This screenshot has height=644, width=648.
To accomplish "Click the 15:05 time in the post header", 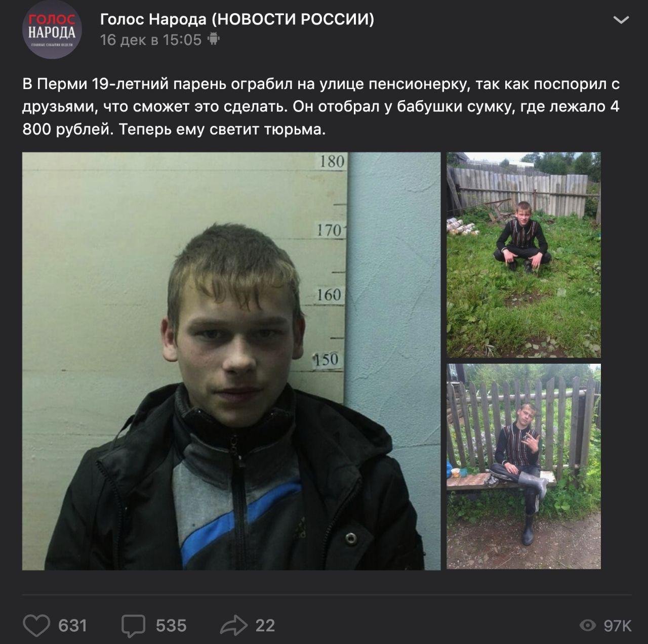I will click(182, 39).
